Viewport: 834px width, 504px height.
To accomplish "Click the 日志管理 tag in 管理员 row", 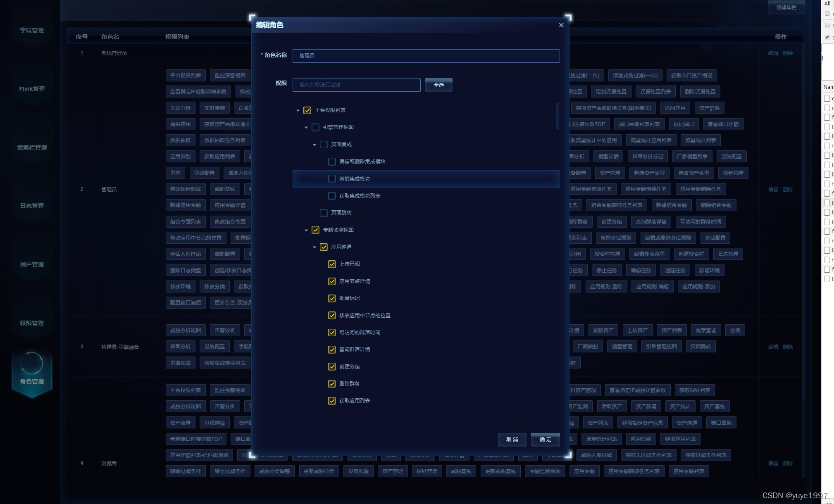I will [x=728, y=254].
